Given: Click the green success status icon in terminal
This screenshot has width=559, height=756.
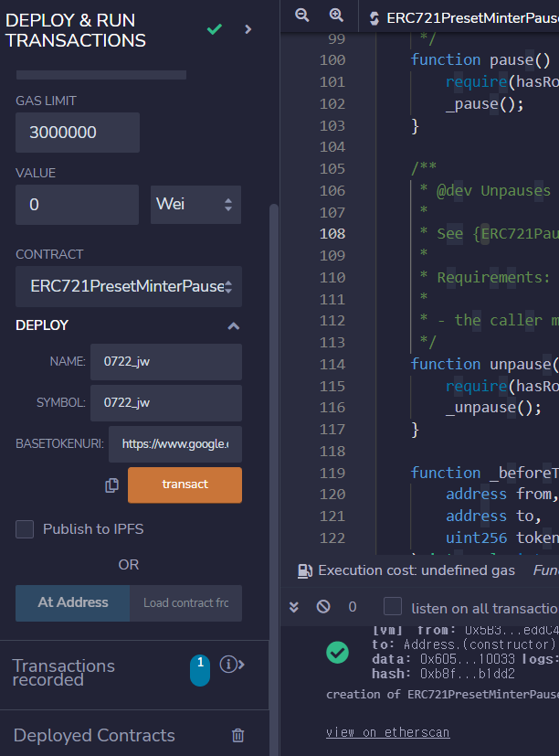Looking at the screenshot, I should pos(337,653).
